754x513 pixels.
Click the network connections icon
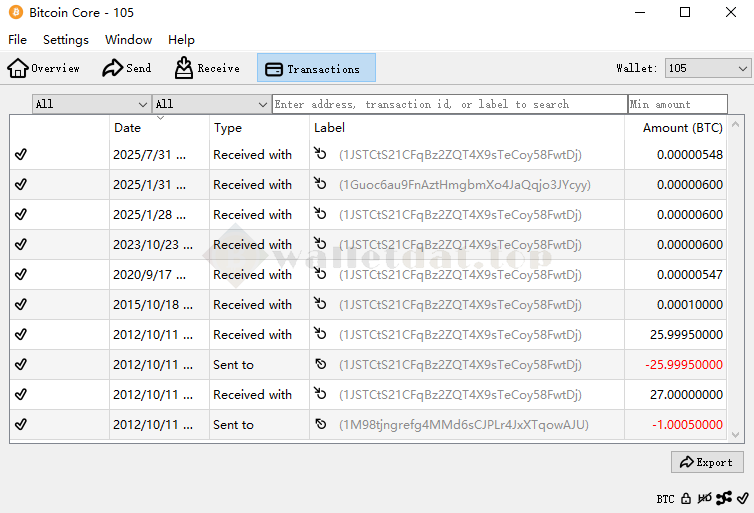tap(724, 498)
